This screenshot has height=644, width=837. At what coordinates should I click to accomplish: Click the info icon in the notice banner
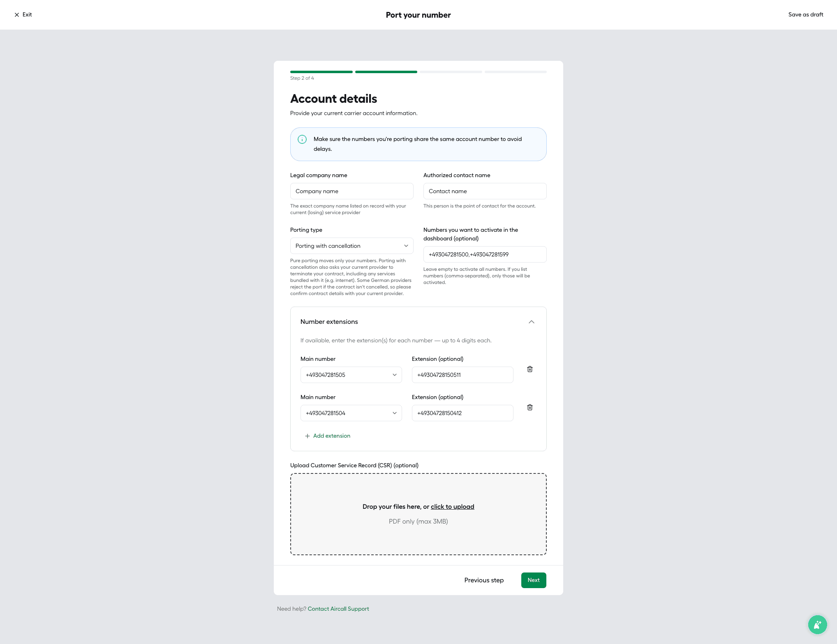302,139
